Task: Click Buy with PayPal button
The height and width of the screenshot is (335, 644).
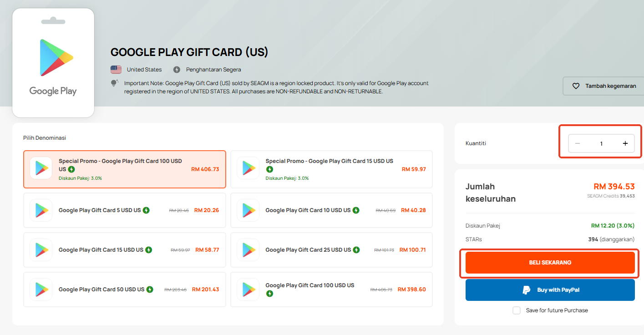Action: click(550, 290)
